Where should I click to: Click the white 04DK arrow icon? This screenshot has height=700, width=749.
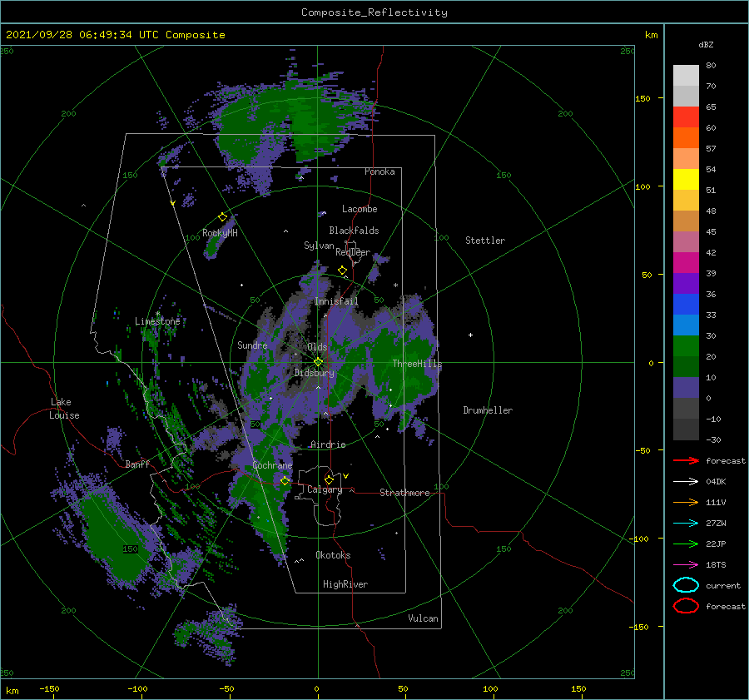[x=686, y=481]
